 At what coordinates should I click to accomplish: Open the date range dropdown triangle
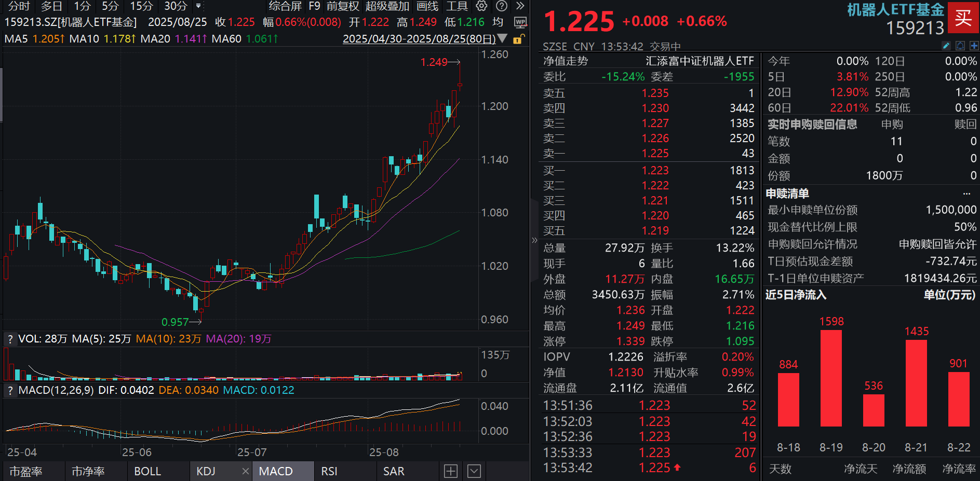tap(502, 38)
